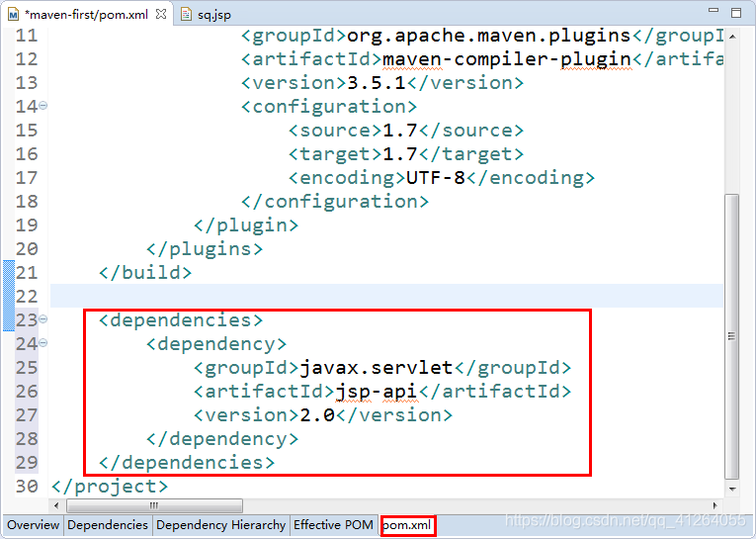Open the Effective POM tab
Viewport: 756px width, 539px height.
pyautogui.click(x=333, y=525)
